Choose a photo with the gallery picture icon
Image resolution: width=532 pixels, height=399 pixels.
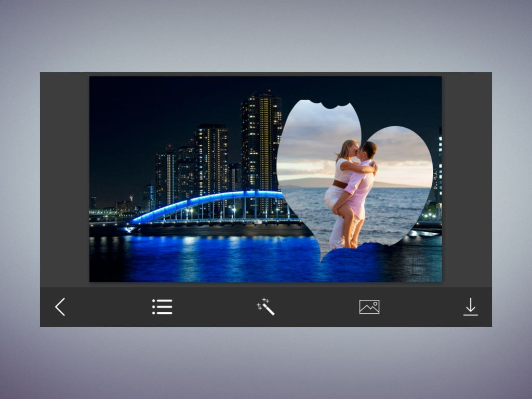coord(369,307)
